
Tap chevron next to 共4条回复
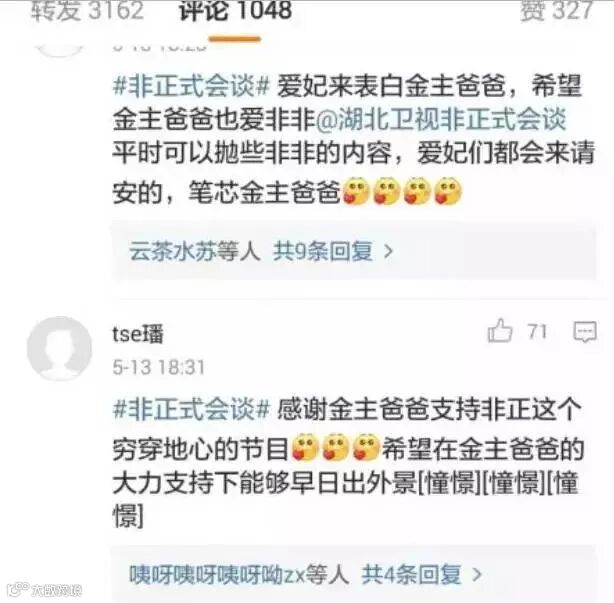[x=477, y=575]
